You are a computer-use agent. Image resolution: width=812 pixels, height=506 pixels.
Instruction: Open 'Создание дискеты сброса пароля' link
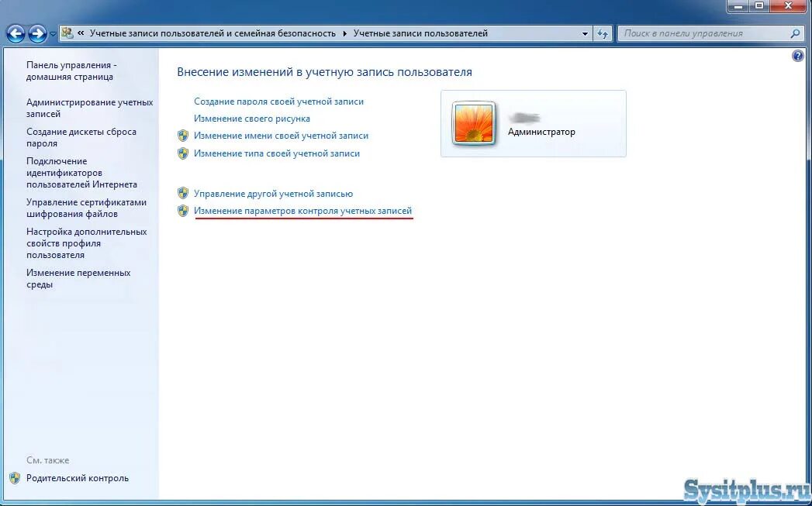coord(81,138)
